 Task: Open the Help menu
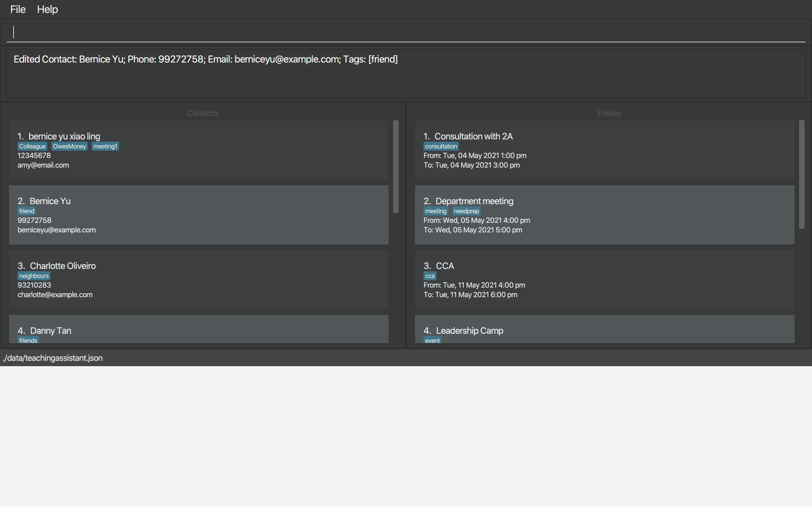[47, 9]
